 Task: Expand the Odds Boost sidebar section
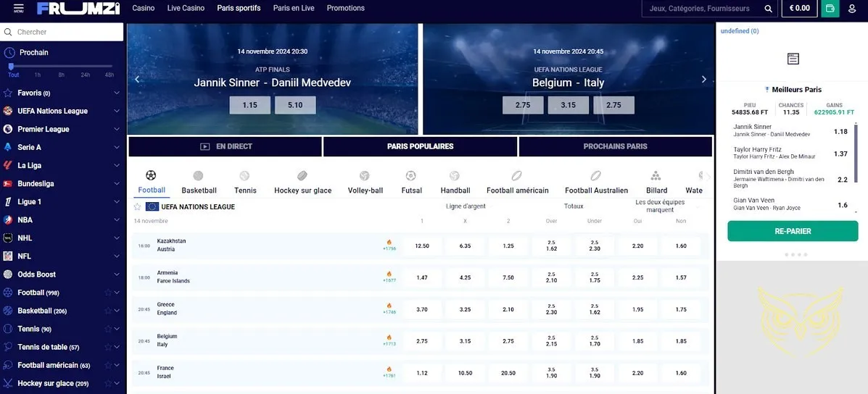tap(117, 274)
